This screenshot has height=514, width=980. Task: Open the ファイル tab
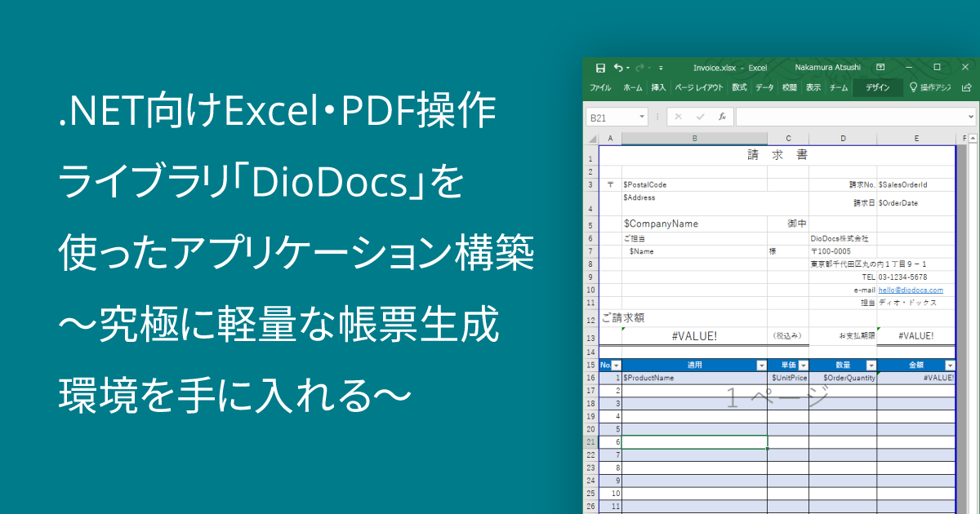(x=600, y=87)
